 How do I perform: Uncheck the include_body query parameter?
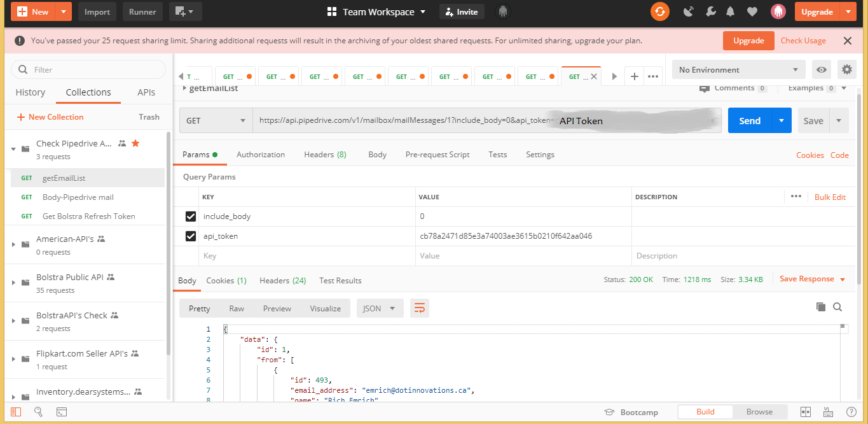189,216
